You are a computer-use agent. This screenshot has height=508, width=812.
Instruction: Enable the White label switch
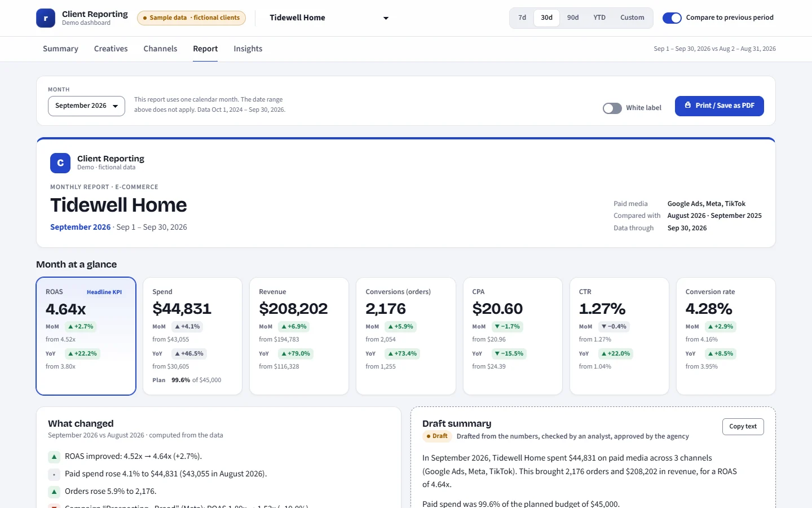[x=612, y=108]
